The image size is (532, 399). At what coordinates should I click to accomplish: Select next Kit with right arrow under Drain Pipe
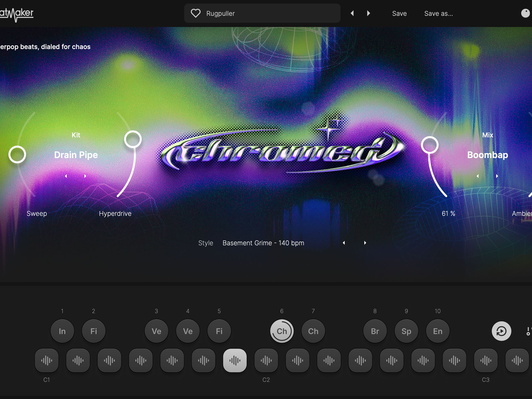tap(85, 176)
